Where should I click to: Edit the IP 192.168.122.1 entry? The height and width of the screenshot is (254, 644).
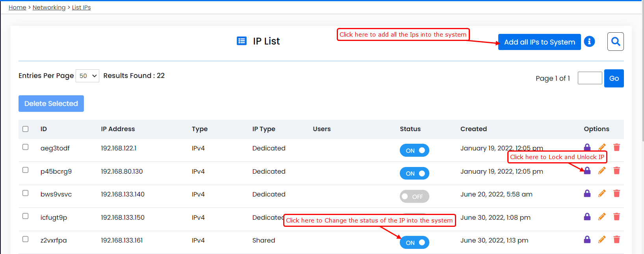(602, 147)
